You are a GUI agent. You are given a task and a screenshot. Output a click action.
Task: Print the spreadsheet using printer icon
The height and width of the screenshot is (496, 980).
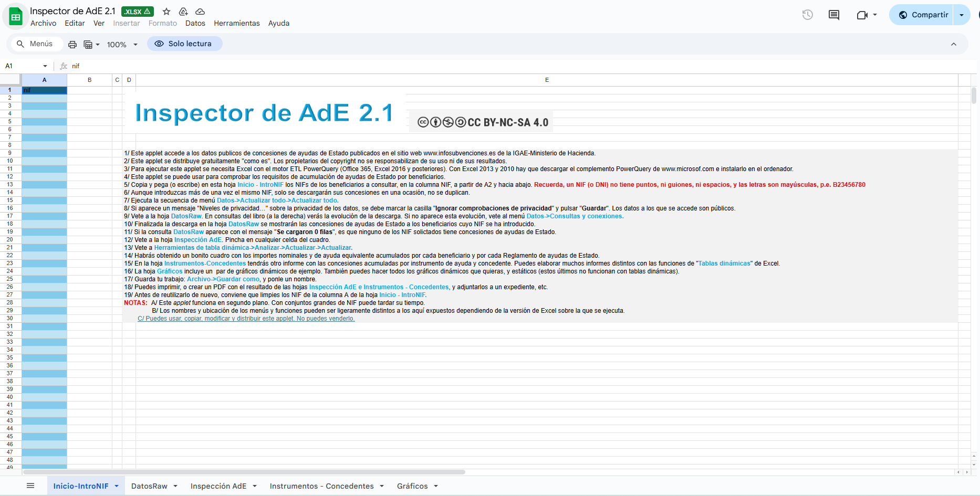(72, 45)
